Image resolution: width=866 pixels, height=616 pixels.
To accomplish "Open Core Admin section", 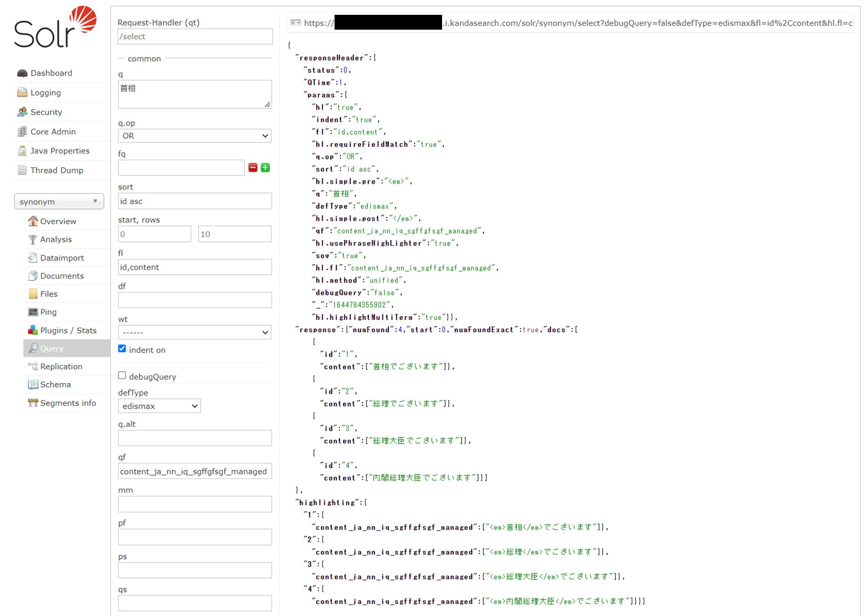I will point(53,131).
